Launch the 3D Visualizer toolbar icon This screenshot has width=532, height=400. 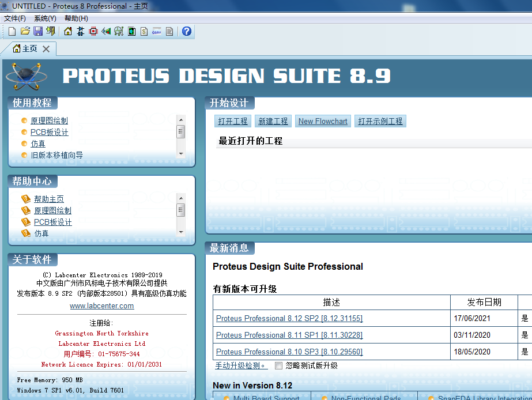point(106,31)
